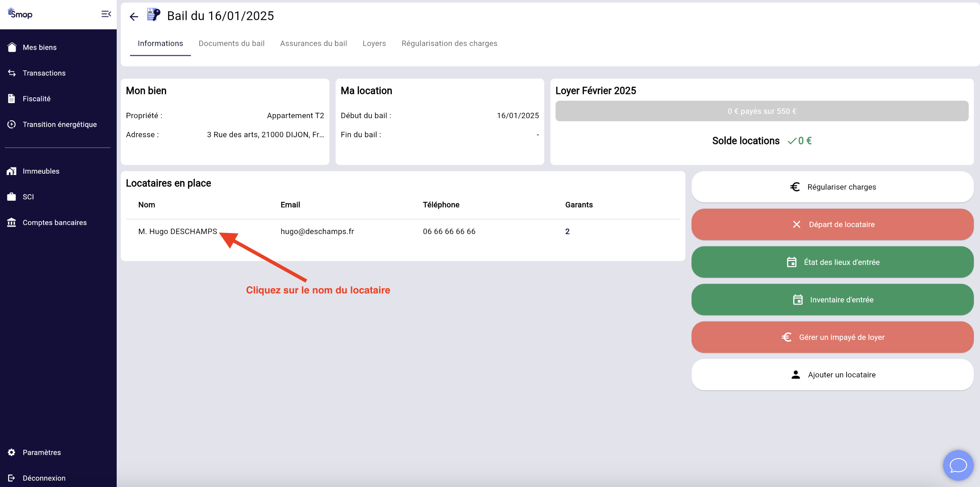Click the Fiscalité document icon
Screen dimensions: 980x487
pyautogui.click(x=12, y=99)
